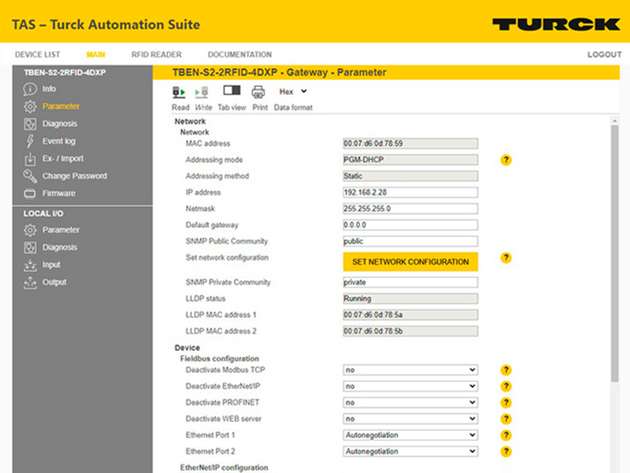Show help for Deactivate WEB server
630x473 pixels.
coord(506,419)
